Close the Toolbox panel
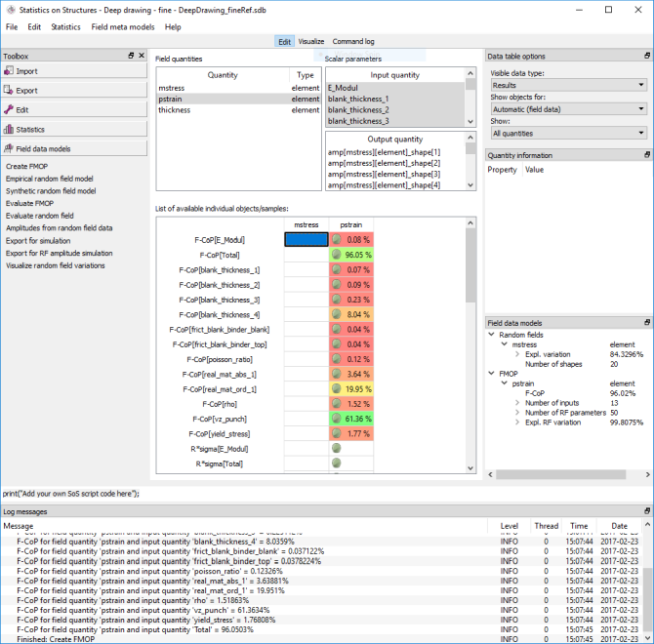 143,57
